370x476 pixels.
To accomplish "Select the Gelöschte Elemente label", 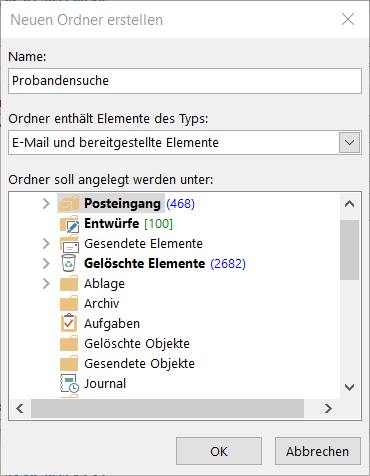I will coord(144,264).
